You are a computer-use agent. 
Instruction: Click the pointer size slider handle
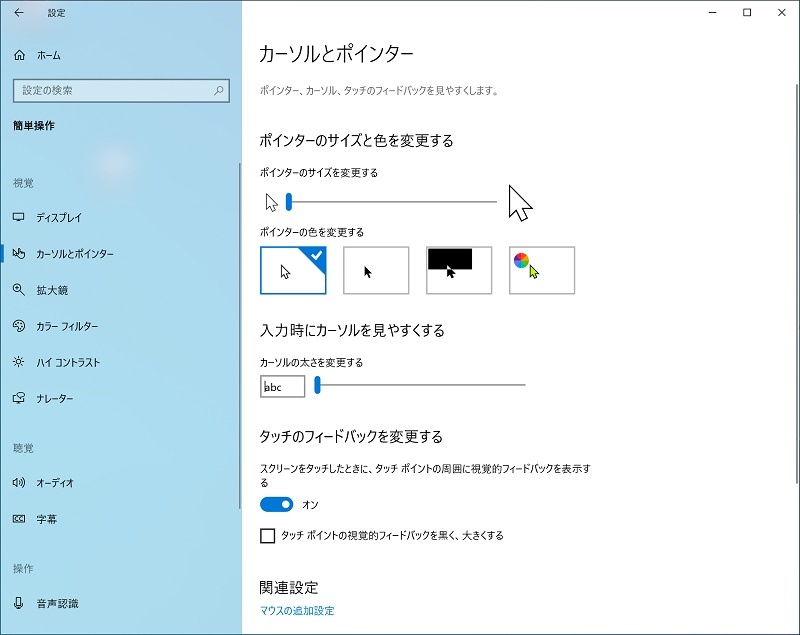click(289, 201)
